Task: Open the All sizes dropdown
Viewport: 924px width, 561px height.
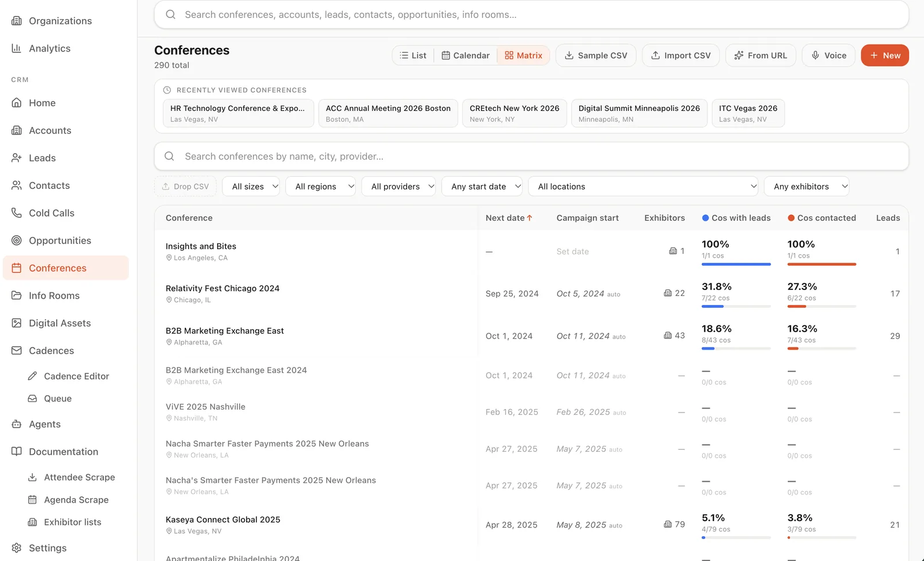Action: pos(251,187)
